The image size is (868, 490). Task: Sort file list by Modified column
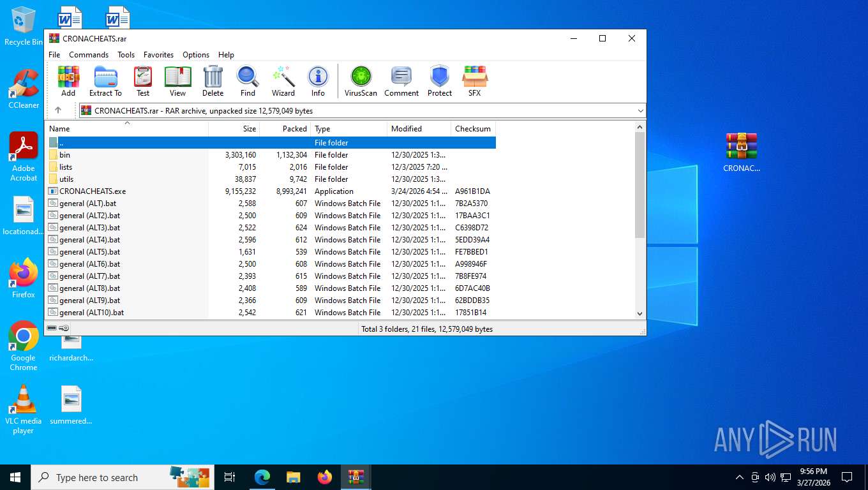419,128
